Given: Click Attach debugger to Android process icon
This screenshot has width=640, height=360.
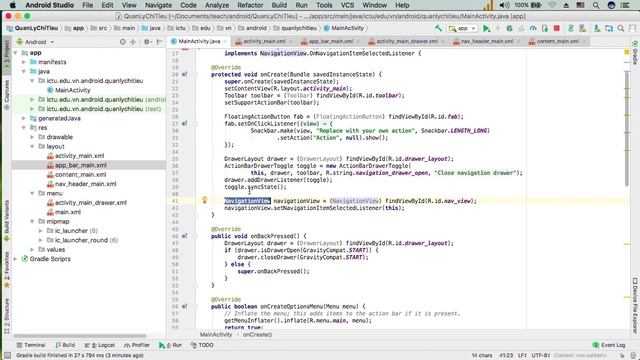Looking at the screenshot, I should 545,28.
